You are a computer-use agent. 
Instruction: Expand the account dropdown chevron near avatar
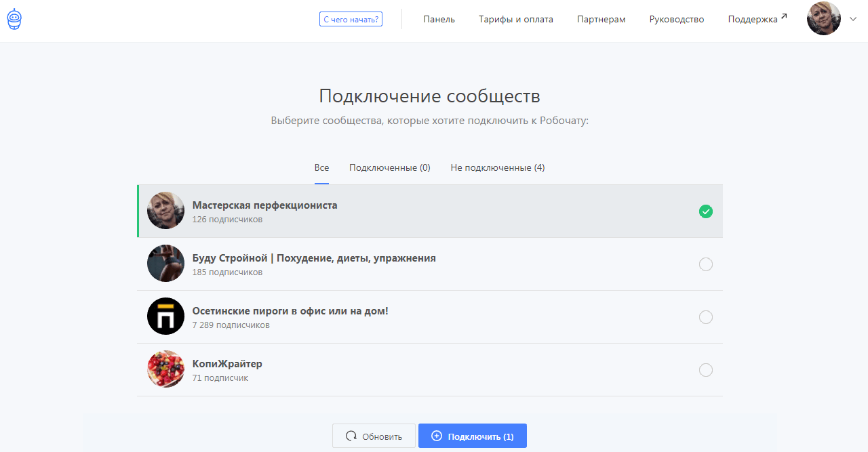point(852,19)
